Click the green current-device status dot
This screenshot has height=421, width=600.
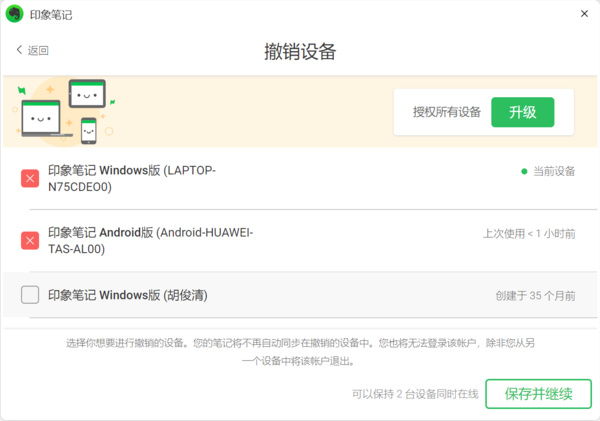click(x=524, y=171)
